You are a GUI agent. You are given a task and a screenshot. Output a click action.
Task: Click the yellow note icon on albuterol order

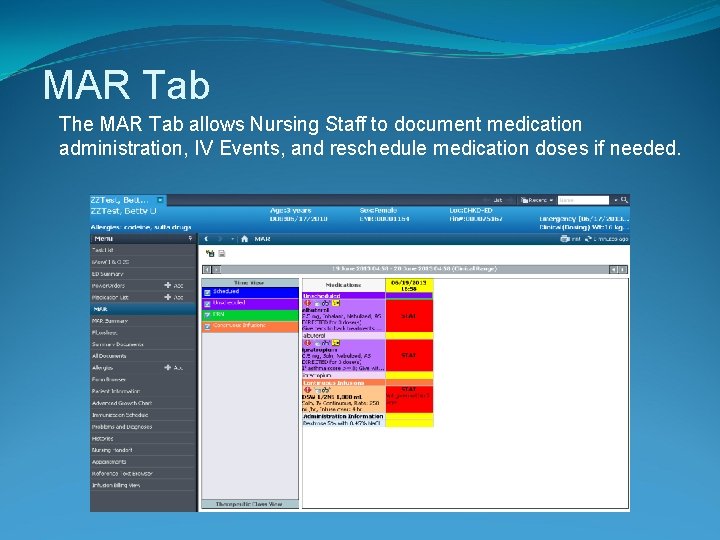(336, 304)
